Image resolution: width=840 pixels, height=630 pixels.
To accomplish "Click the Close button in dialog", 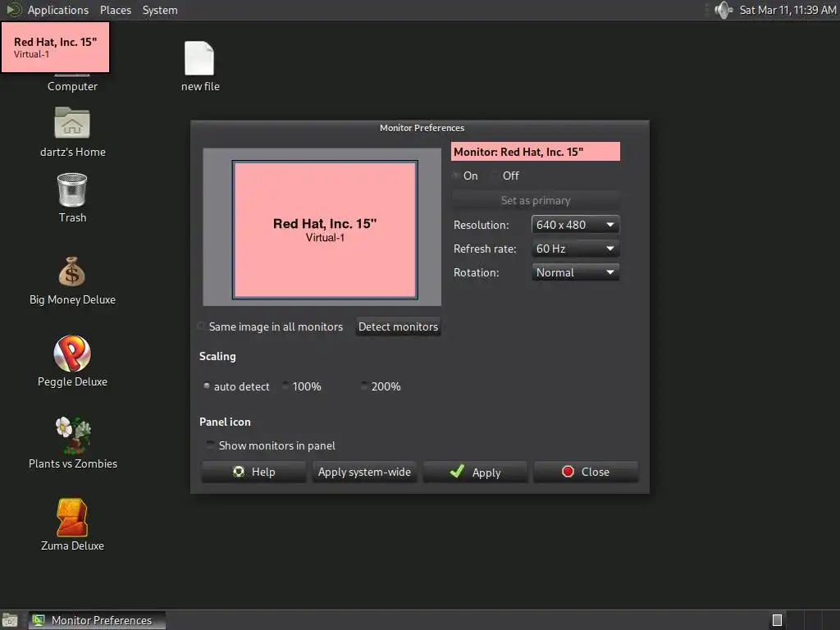I will pyautogui.click(x=586, y=472).
